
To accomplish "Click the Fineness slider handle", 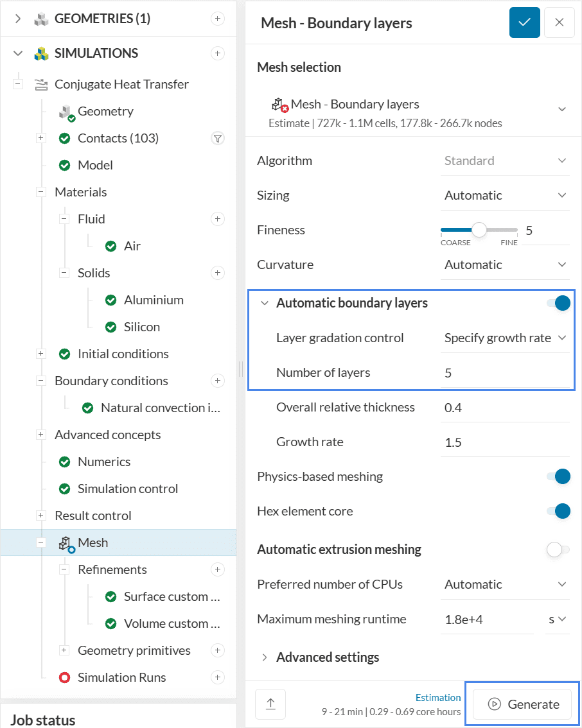I will click(x=479, y=230).
